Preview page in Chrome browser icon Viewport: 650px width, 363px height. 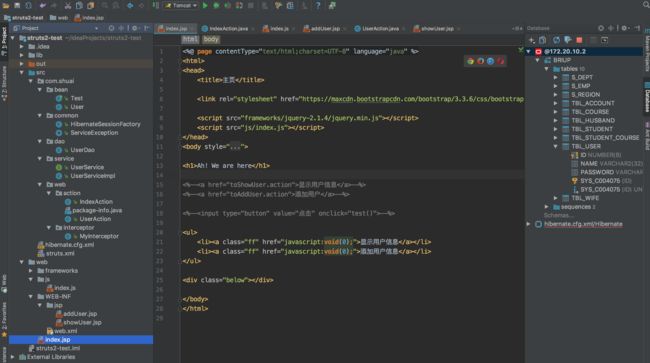471,61
